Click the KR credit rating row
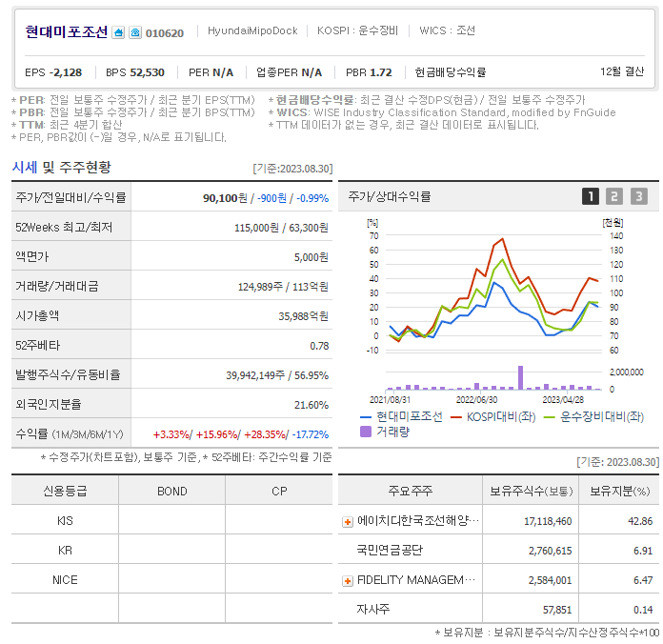The image size is (663, 644). (171, 550)
